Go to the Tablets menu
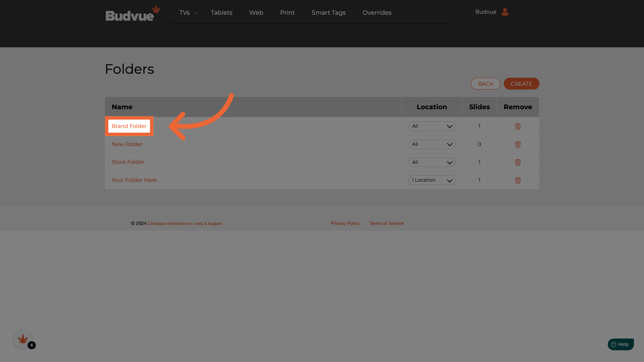The image size is (644, 362). click(221, 13)
